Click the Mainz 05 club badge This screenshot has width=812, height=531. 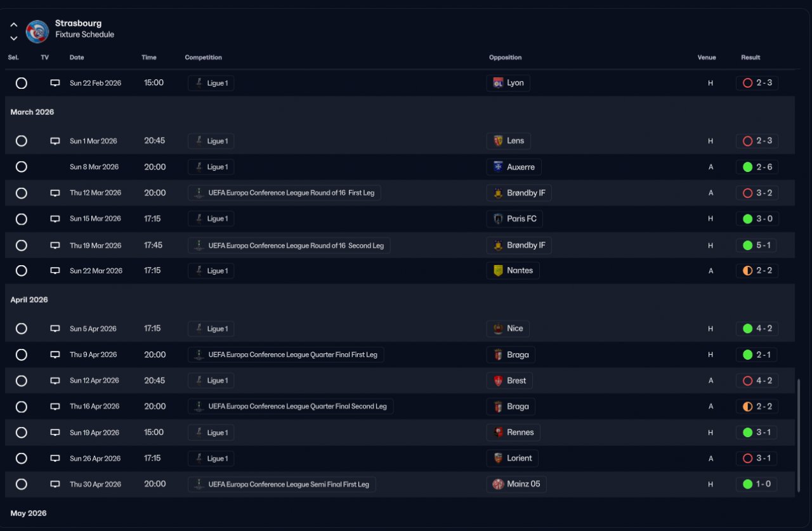point(498,484)
